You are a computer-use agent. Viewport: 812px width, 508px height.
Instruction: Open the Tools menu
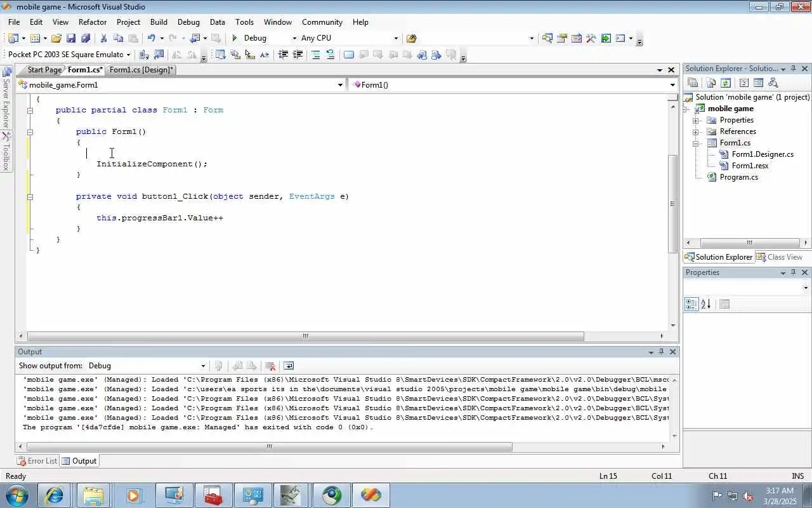click(x=244, y=22)
